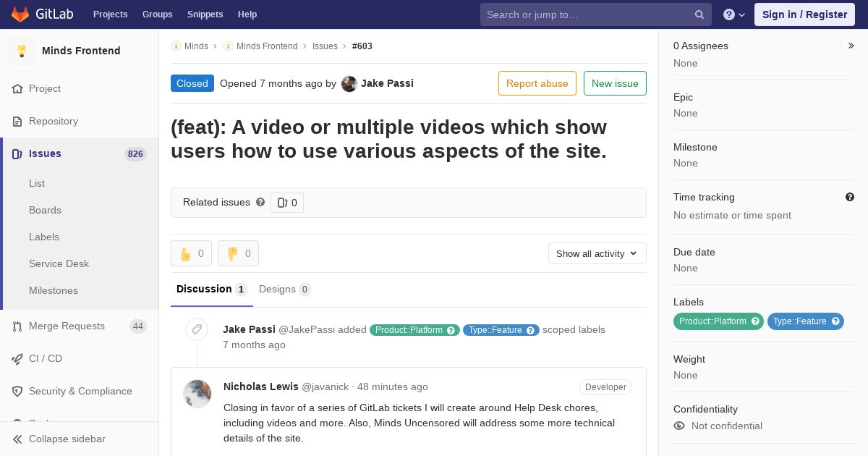Click the thumbs up emoji button

pos(191,253)
